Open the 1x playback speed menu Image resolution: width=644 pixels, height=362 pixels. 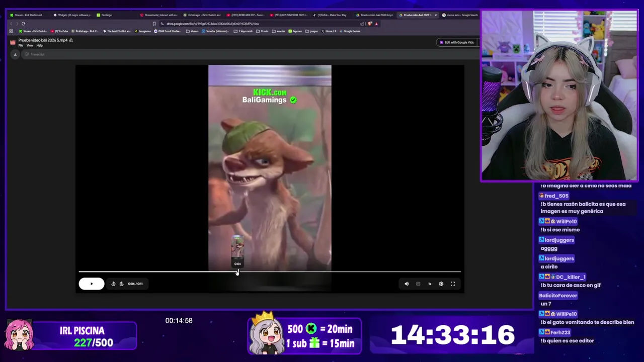430,284
